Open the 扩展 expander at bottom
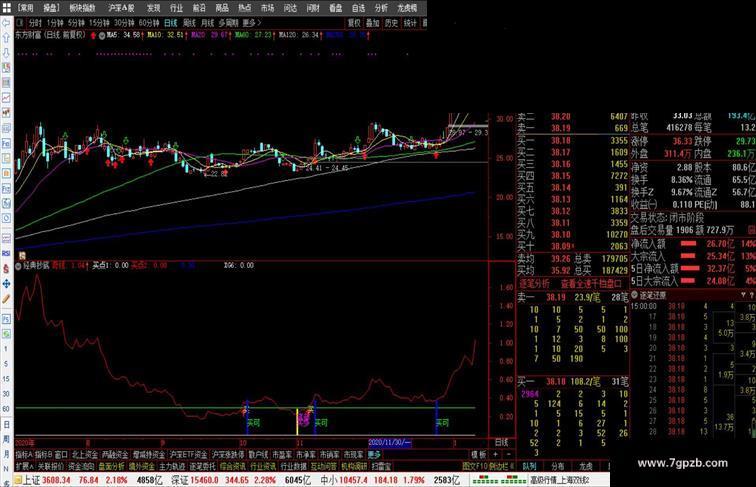The width and height of the screenshot is (756, 487). 24,466
